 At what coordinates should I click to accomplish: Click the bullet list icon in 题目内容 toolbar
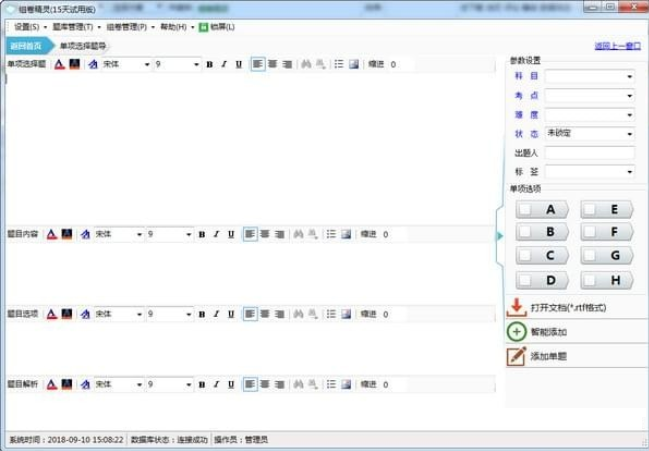click(331, 234)
